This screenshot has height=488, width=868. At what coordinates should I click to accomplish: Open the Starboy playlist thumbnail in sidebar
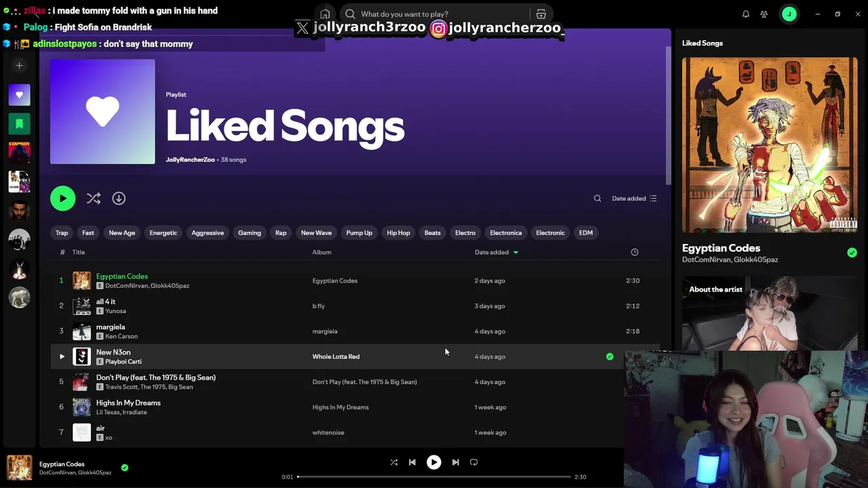19,152
